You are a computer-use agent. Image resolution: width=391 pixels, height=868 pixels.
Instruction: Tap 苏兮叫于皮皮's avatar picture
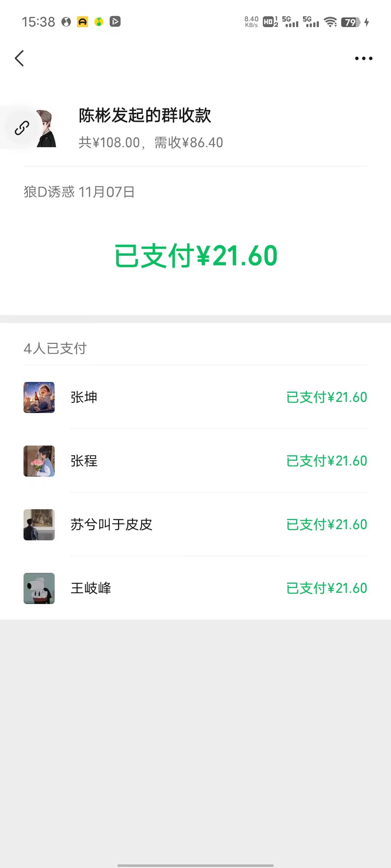click(x=39, y=525)
